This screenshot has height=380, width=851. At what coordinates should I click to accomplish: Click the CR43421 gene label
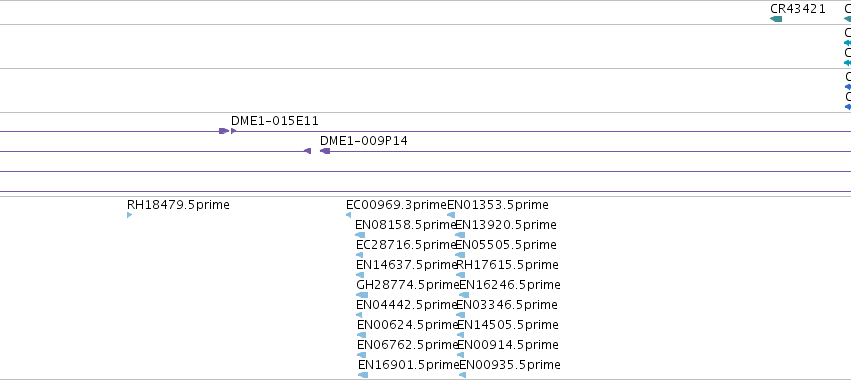798,9
